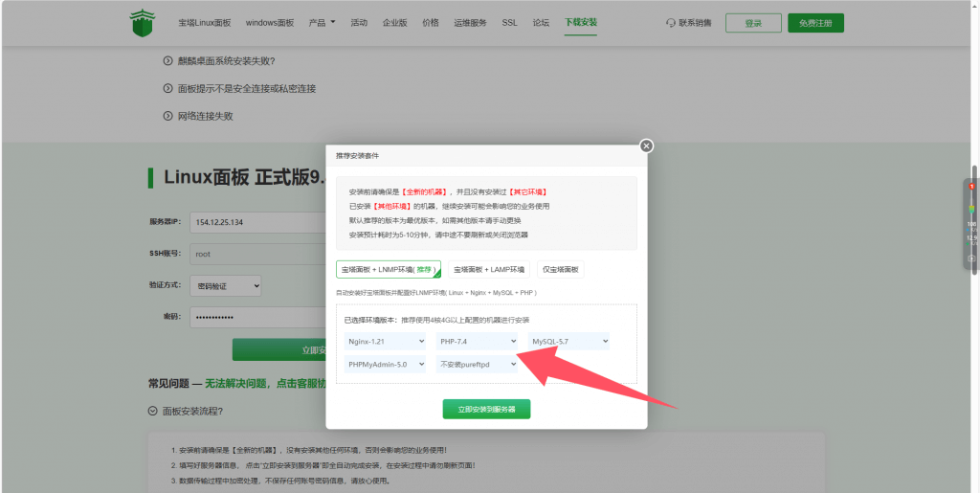The height and width of the screenshot is (493, 980).
Task: Select 宝塔面板 + LNMP环境 option
Action: 389,269
